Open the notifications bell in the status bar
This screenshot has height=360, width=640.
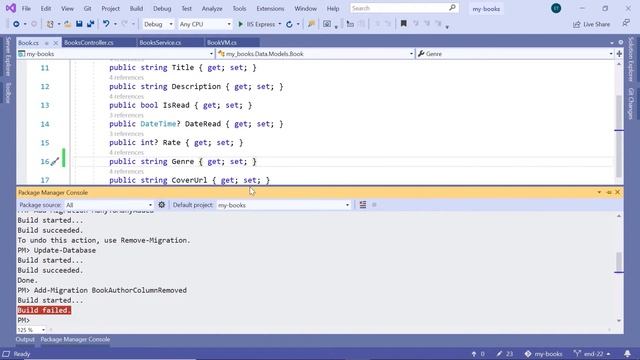(627, 353)
